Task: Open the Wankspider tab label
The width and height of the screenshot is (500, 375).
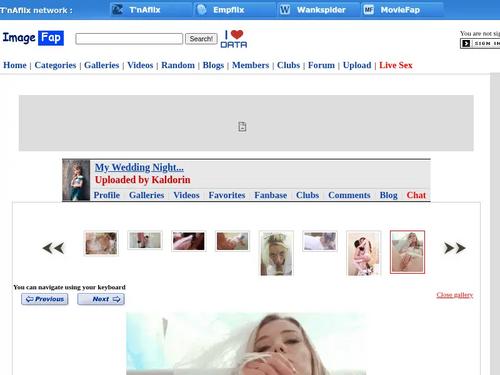Action: [x=321, y=10]
